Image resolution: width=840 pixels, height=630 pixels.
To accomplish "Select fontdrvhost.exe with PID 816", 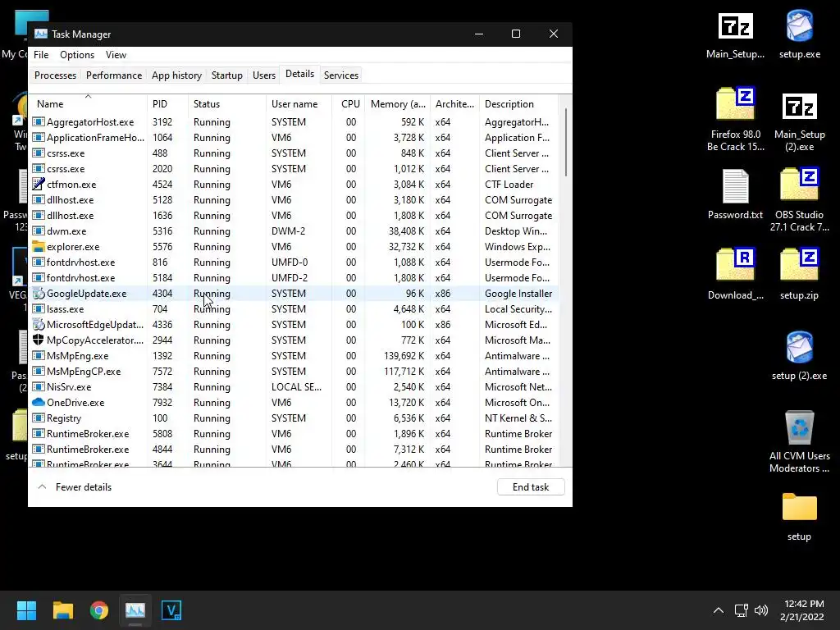I will tap(294, 262).
